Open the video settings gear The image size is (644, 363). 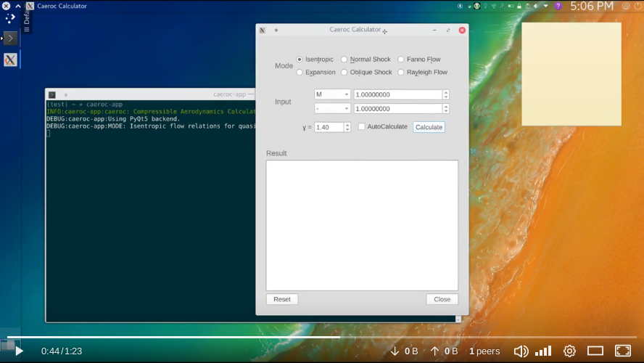pyautogui.click(x=569, y=351)
